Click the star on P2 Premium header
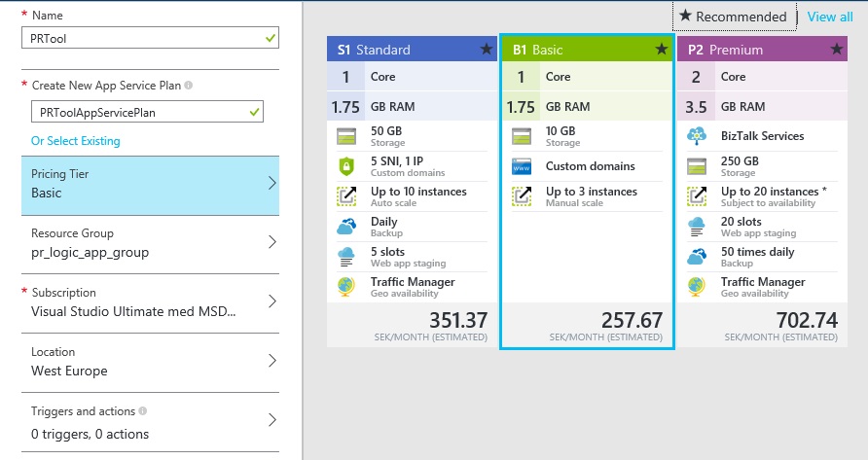Image resolution: width=868 pixels, height=460 pixels. pyautogui.click(x=836, y=50)
